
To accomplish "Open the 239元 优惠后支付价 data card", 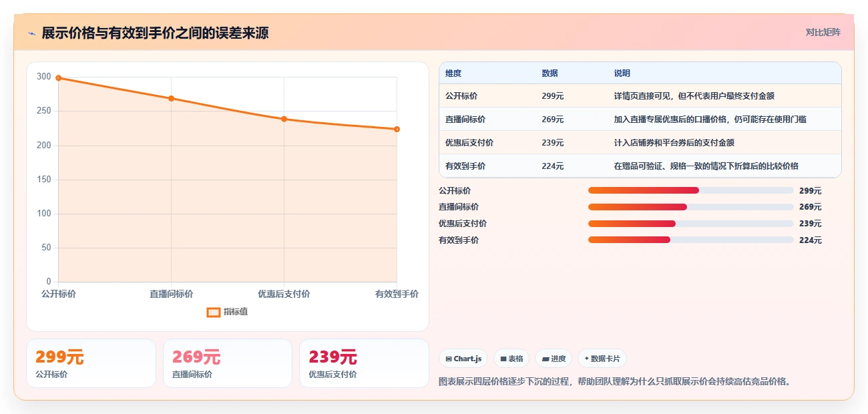I will coord(364,363).
